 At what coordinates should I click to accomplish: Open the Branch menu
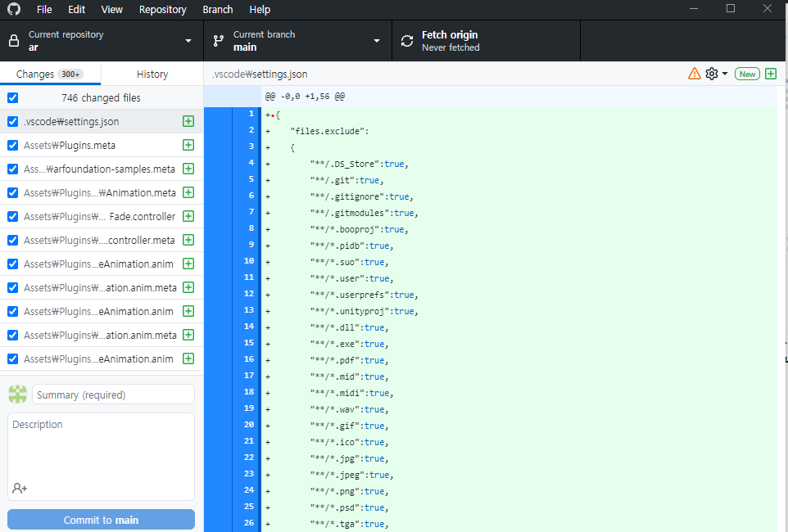pos(218,10)
